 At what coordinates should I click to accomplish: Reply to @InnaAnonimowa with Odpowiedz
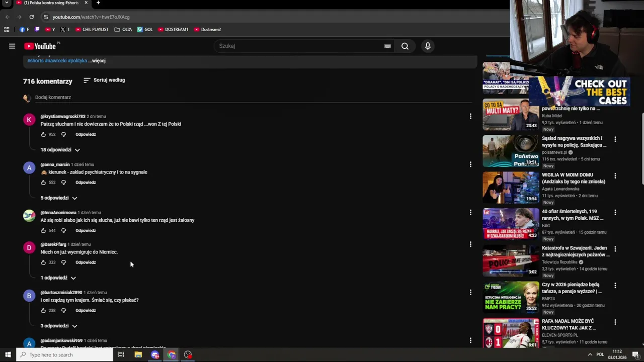coord(86,231)
